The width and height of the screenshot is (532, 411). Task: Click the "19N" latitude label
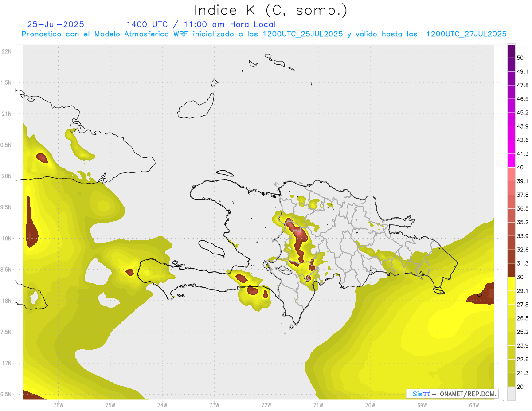tap(7, 238)
